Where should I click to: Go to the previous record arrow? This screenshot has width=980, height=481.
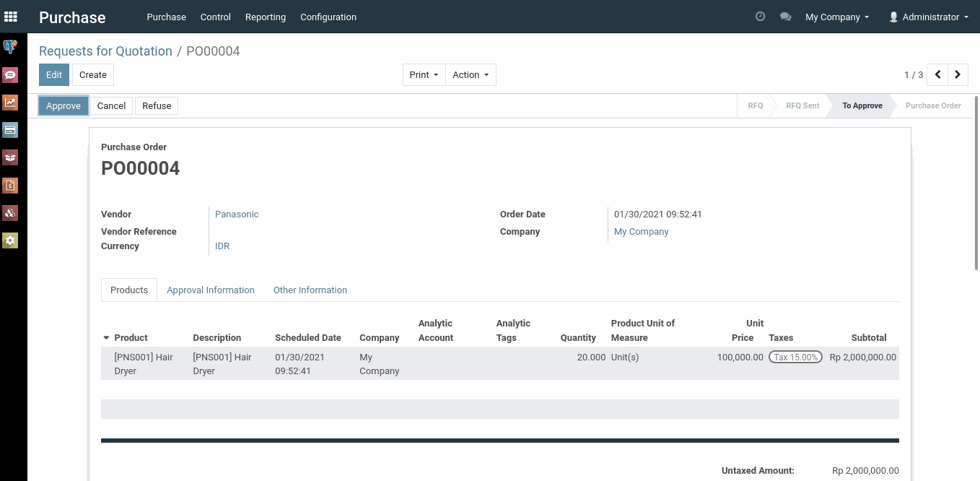pyautogui.click(x=937, y=74)
